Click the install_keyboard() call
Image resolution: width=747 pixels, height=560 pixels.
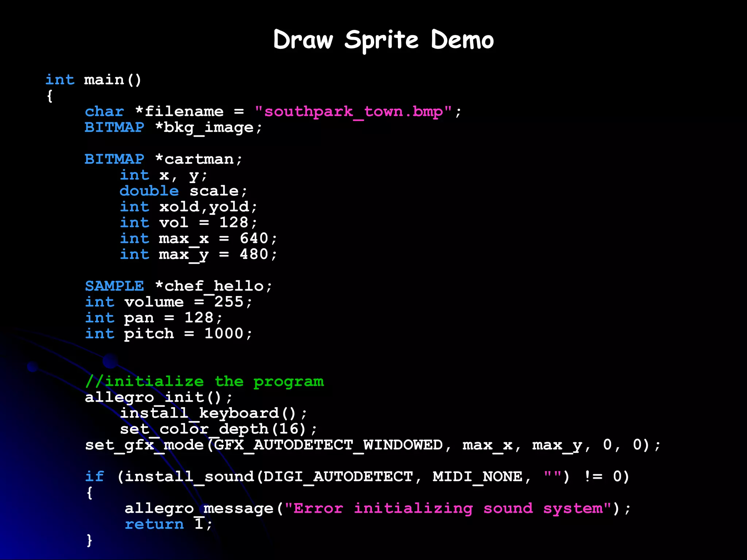tap(213, 413)
